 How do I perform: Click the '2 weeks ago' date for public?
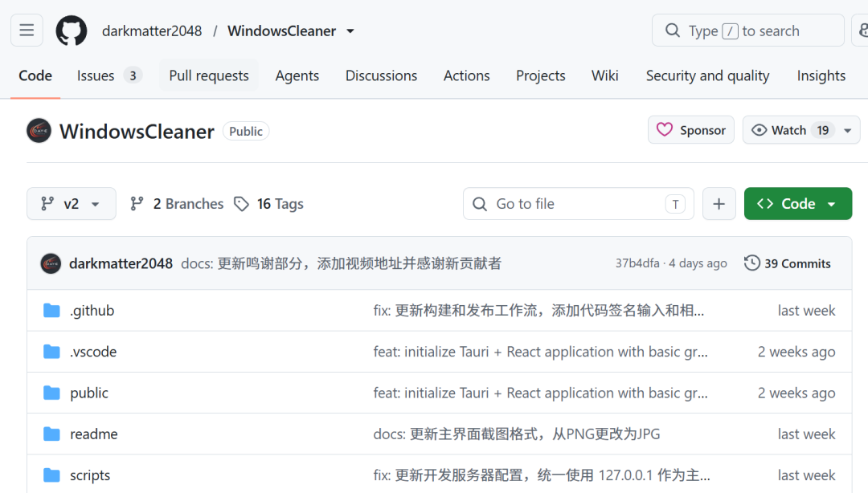coord(796,393)
